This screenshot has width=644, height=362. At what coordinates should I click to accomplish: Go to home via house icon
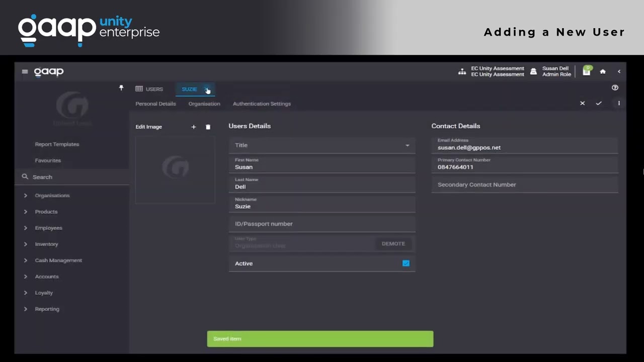[603, 71]
